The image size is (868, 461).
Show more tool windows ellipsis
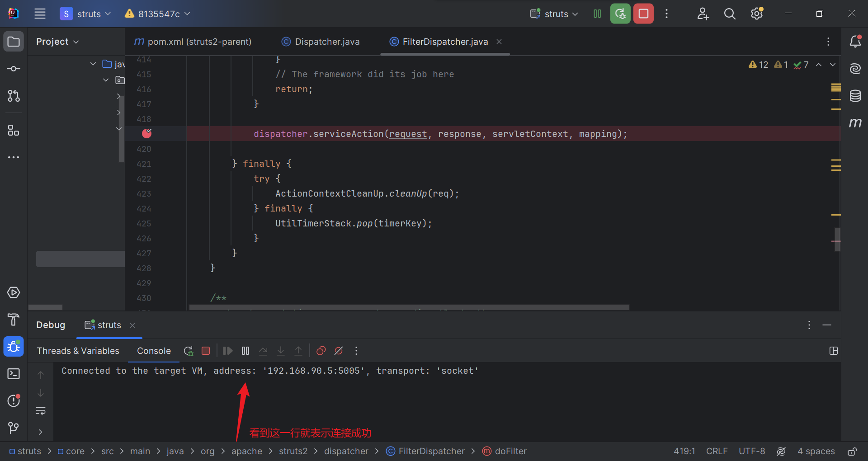click(x=14, y=157)
